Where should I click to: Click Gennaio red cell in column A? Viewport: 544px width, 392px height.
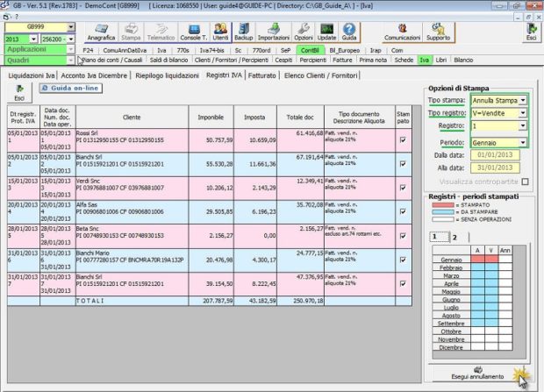[x=477, y=259]
